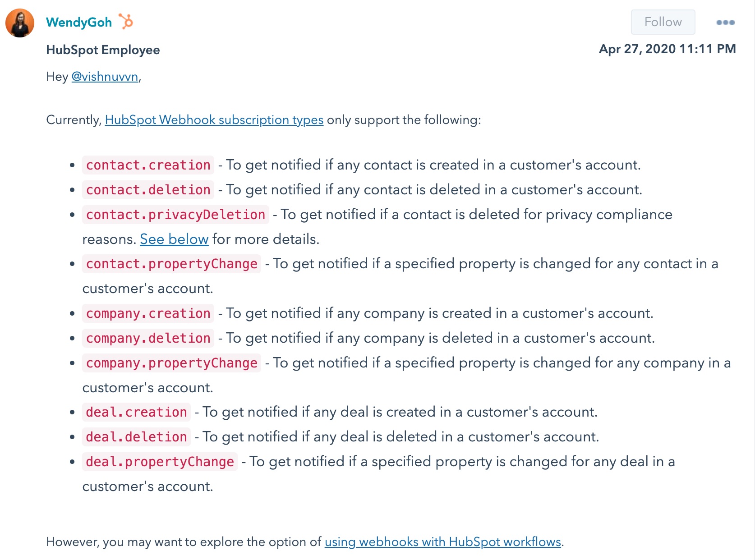The width and height of the screenshot is (755, 560).
Task: Select the company.creation code snippet
Action: coord(148,313)
